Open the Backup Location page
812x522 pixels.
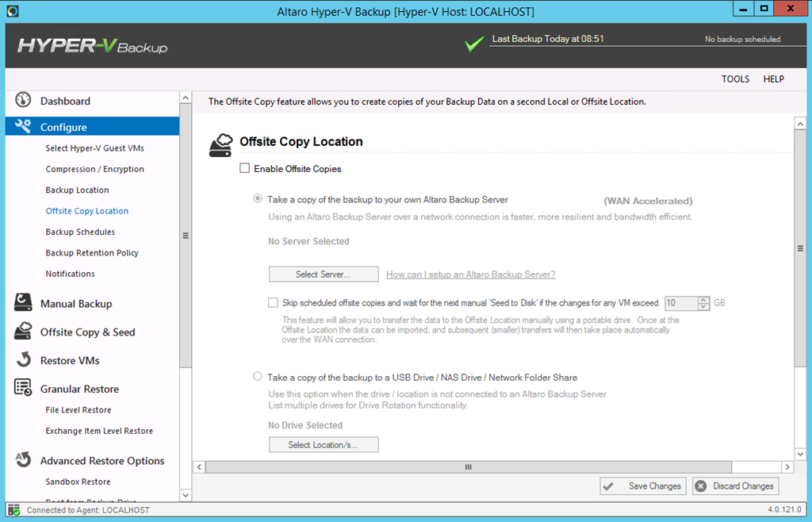tap(77, 190)
